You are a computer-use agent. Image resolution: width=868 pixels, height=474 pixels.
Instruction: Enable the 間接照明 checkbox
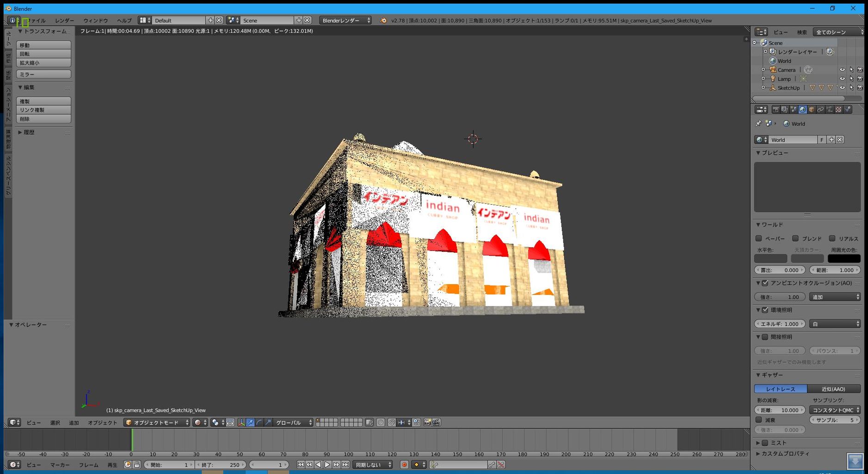[x=765, y=337]
